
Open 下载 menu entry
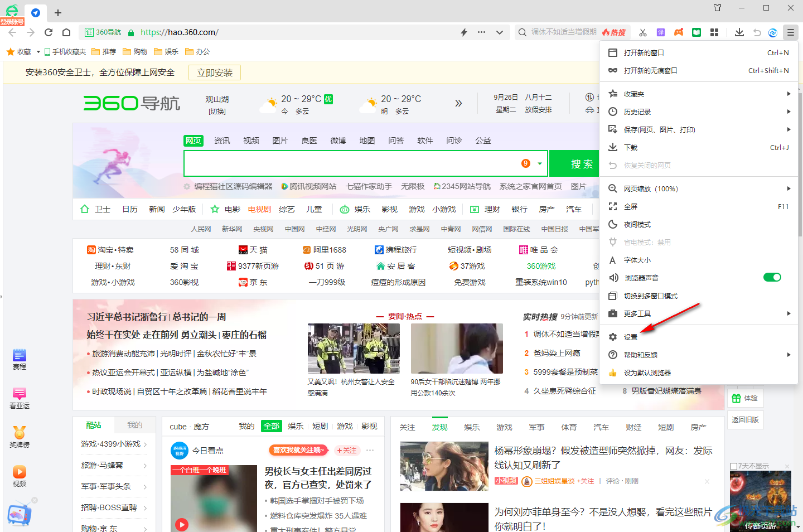(699, 147)
